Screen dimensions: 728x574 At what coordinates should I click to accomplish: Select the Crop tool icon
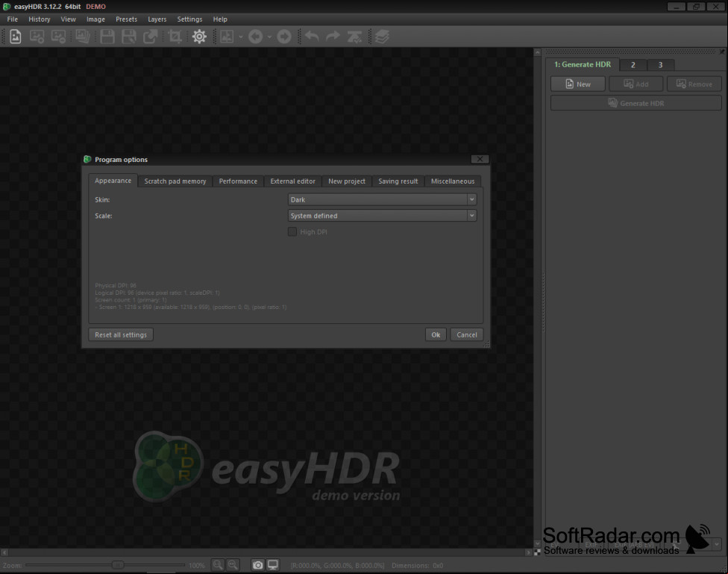175,37
